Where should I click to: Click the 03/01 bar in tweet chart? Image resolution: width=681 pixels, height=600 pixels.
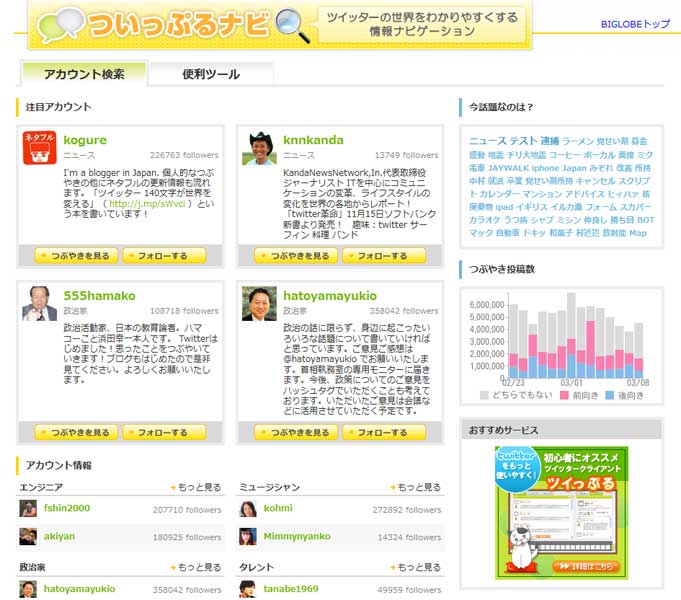click(x=571, y=335)
